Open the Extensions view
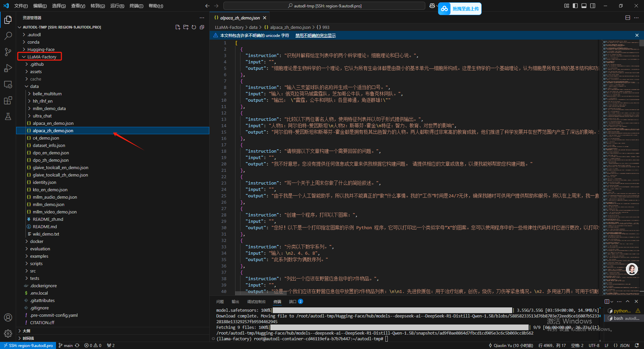This screenshot has height=349, width=644. [8, 100]
